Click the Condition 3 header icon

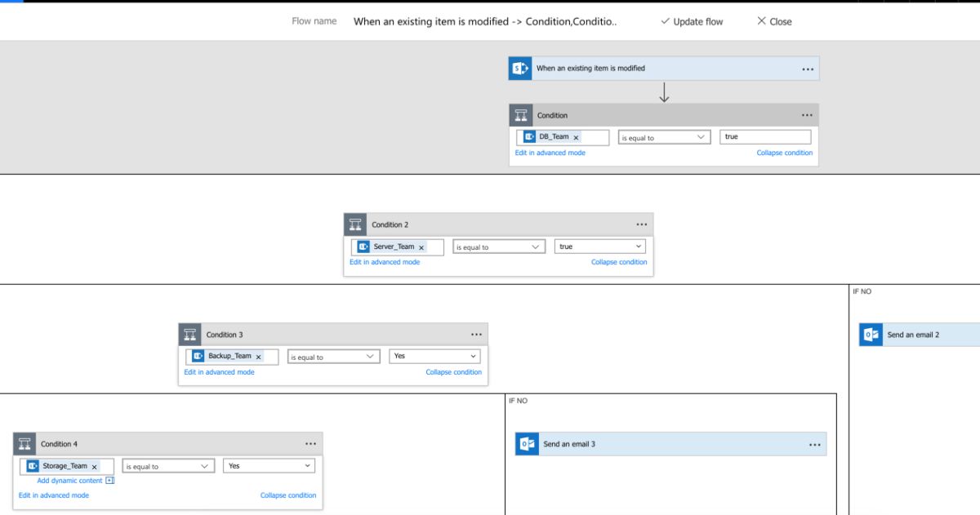(190, 335)
